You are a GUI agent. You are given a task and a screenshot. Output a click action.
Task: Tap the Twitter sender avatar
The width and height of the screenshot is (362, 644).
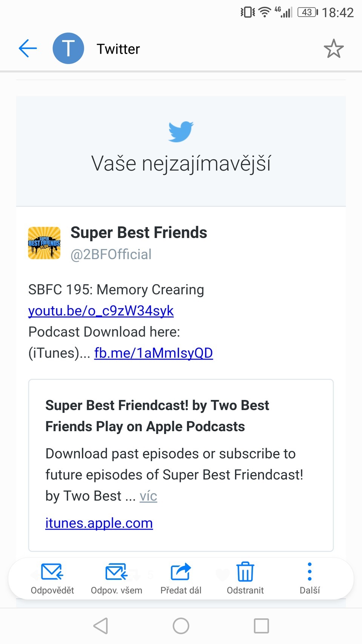[x=68, y=49]
